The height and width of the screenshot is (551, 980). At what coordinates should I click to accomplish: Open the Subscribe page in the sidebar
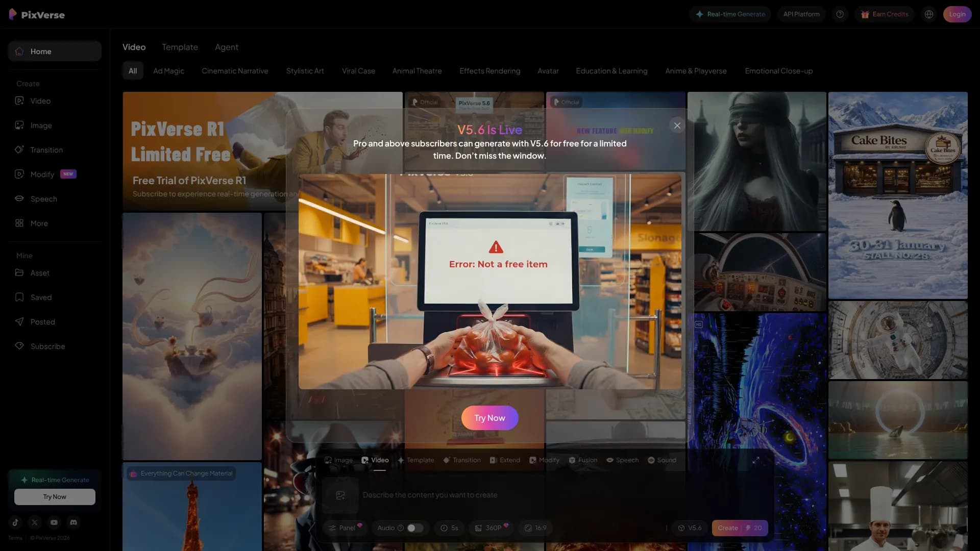(x=55, y=346)
